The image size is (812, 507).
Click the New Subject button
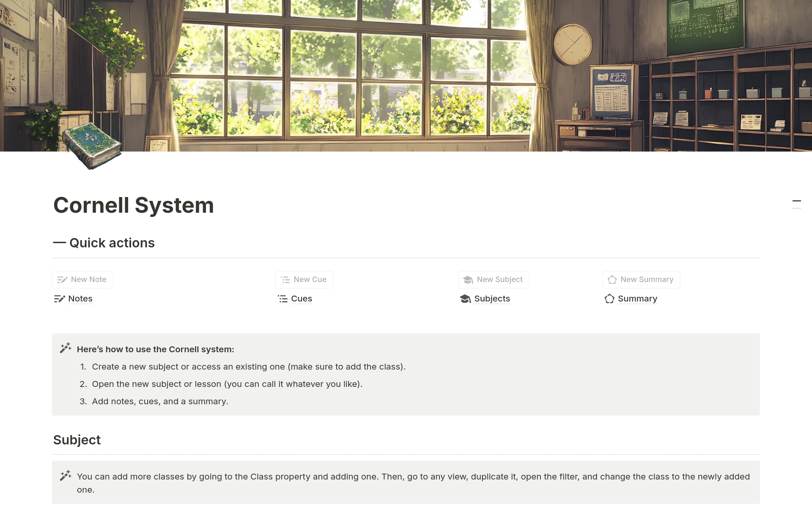pos(493,280)
